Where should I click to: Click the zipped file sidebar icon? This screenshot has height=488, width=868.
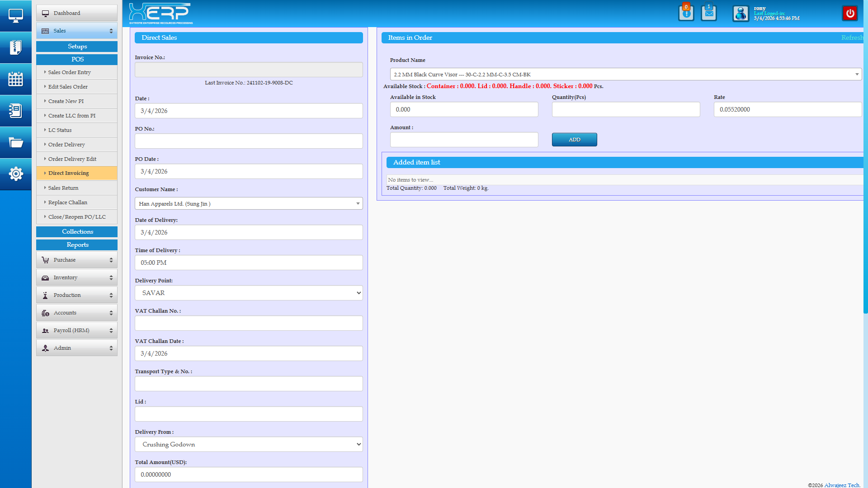(x=15, y=47)
